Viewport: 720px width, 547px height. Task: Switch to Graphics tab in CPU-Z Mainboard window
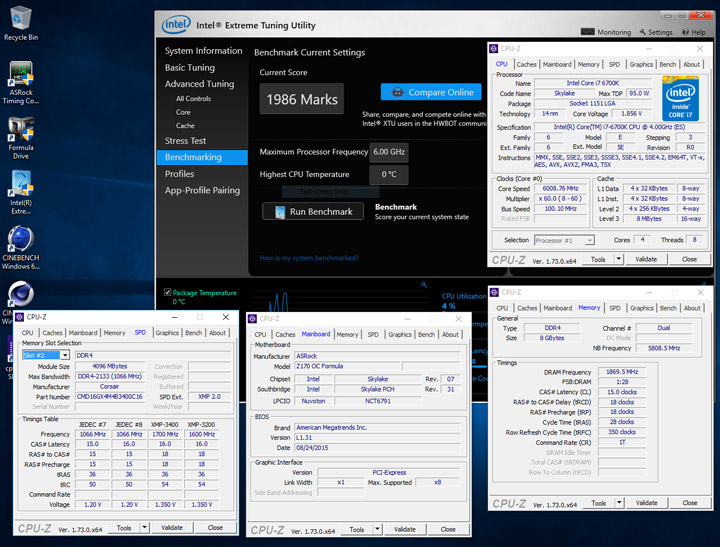tap(400, 334)
